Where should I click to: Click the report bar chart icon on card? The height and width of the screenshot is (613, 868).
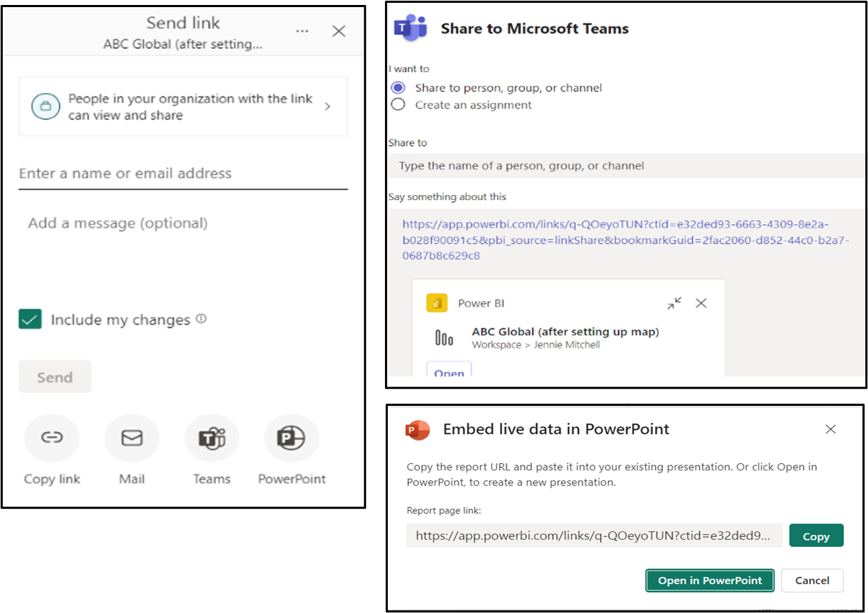point(444,338)
